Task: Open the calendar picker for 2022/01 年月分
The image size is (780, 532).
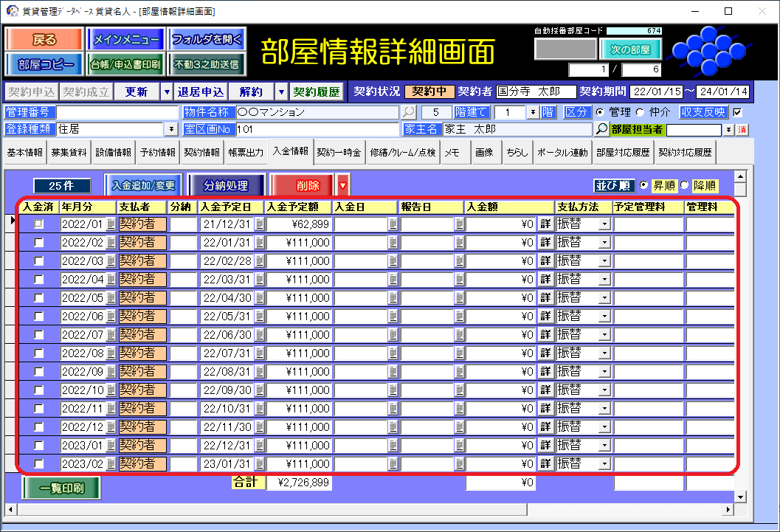Action: [x=111, y=224]
